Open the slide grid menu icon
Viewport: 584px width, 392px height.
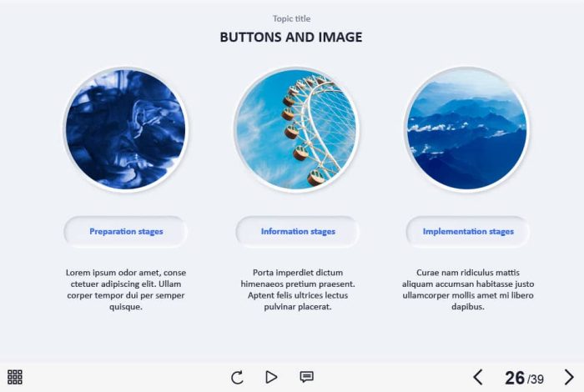(x=15, y=377)
